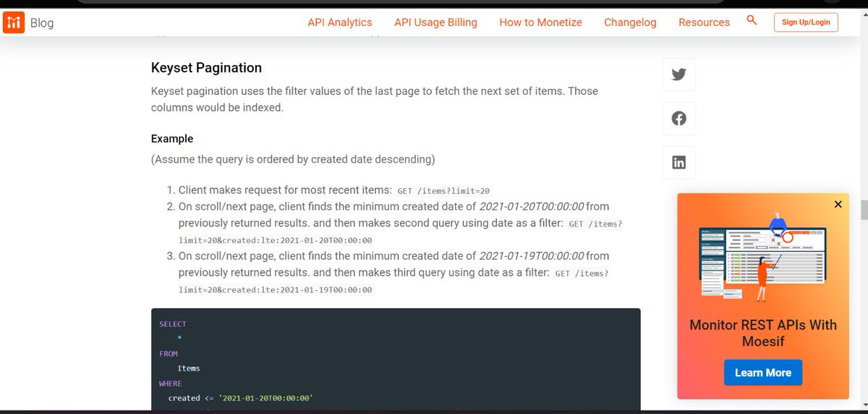
Task: Click the Example subheading
Action: point(172,138)
